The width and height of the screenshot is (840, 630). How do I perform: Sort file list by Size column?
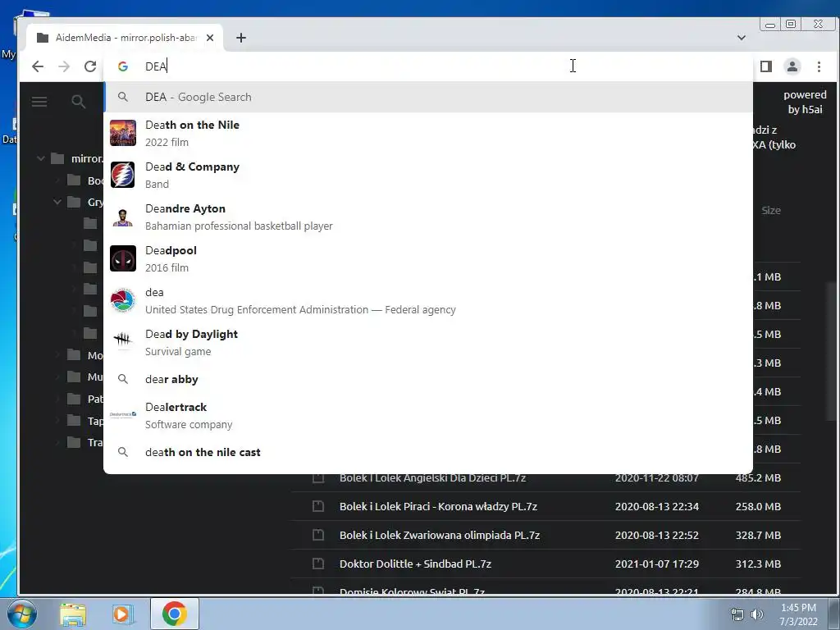pyautogui.click(x=771, y=211)
